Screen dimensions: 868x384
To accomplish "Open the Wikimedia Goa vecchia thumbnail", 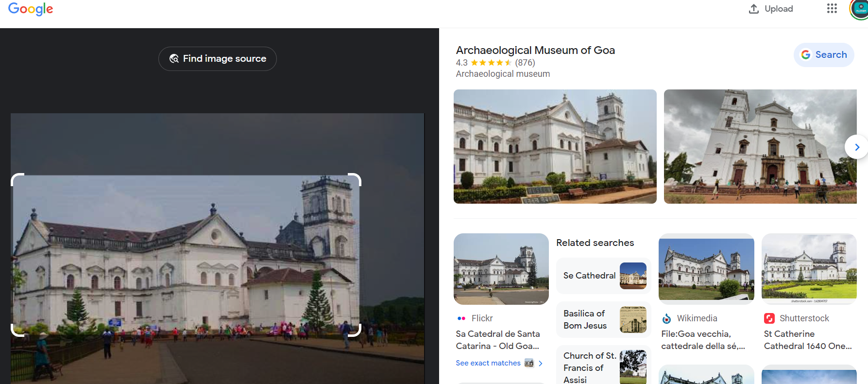I will click(706, 269).
